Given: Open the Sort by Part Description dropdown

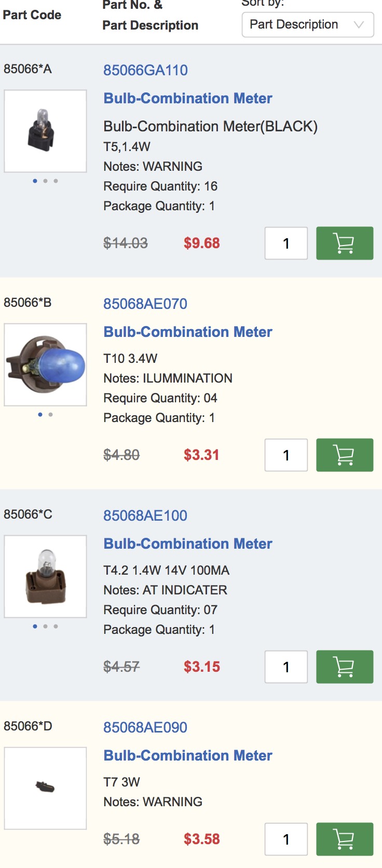Looking at the screenshot, I should pyautogui.click(x=308, y=24).
